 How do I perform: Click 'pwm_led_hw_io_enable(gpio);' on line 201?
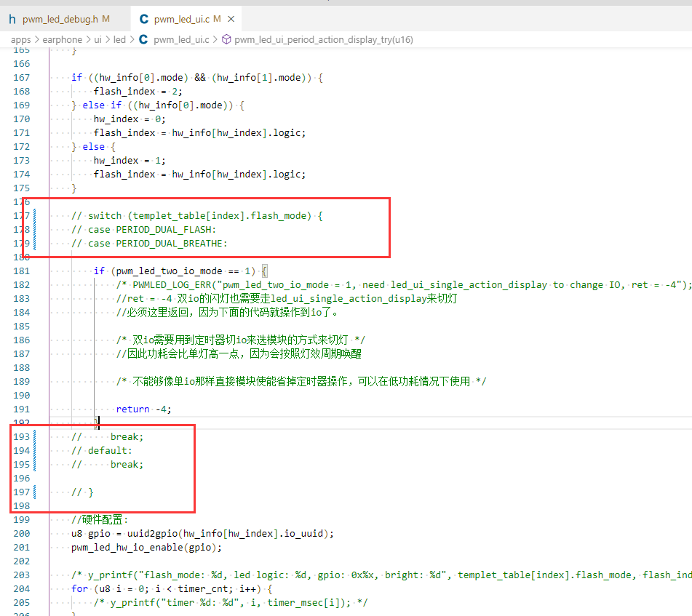click(x=146, y=547)
